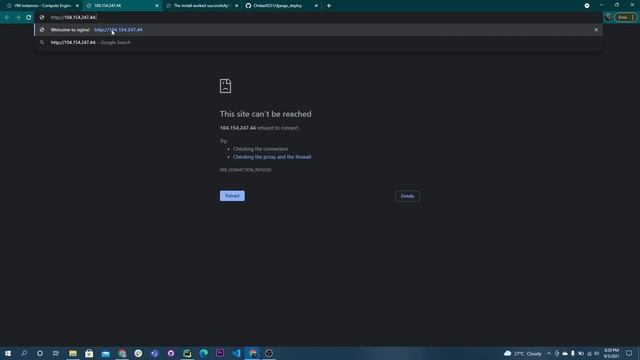Image resolution: width=640 pixels, height=360 pixels.
Task: Click the address bar URL field
Action: pyautogui.click(x=318, y=18)
